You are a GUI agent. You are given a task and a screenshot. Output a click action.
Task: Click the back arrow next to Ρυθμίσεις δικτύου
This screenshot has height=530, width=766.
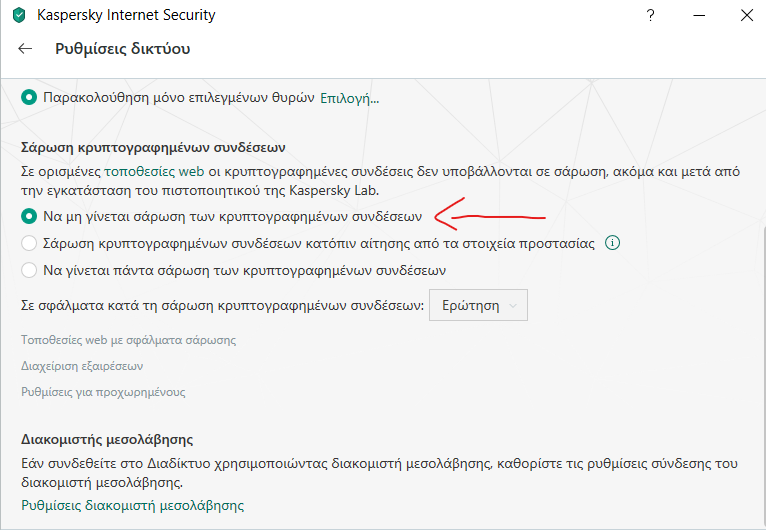(x=25, y=48)
